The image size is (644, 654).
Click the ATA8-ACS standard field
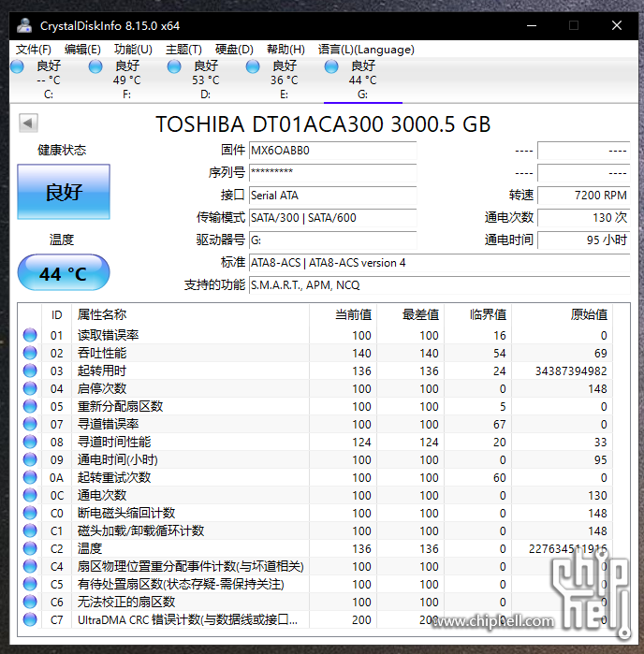[x=440, y=263]
